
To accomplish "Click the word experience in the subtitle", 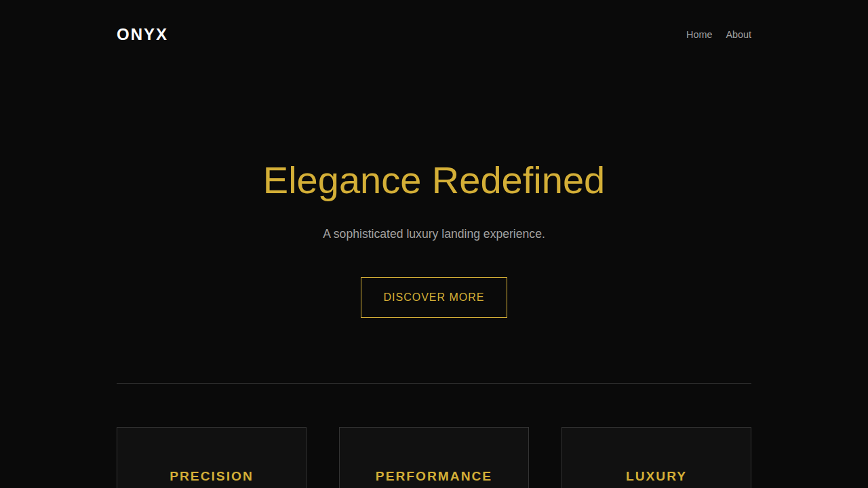I will click(x=513, y=234).
